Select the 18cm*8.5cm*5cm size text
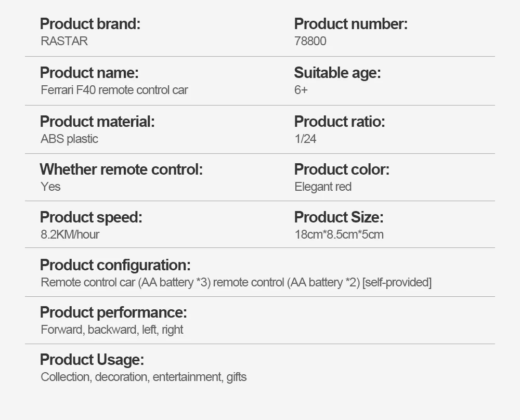This screenshot has width=520, height=420. coord(339,234)
